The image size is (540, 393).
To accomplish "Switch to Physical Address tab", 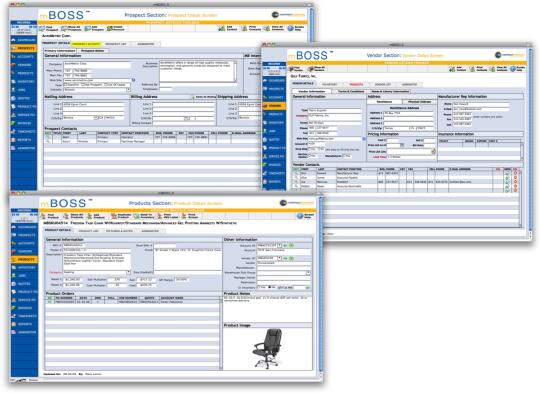I will point(419,102).
